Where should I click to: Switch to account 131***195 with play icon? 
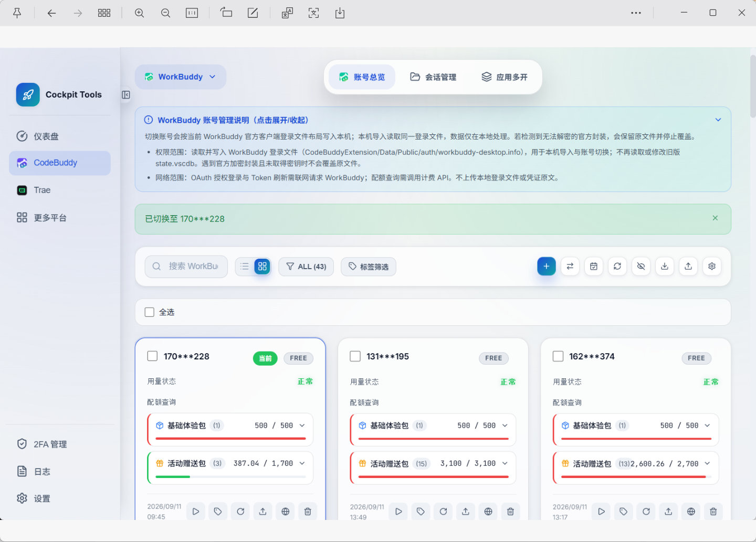point(398,512)
